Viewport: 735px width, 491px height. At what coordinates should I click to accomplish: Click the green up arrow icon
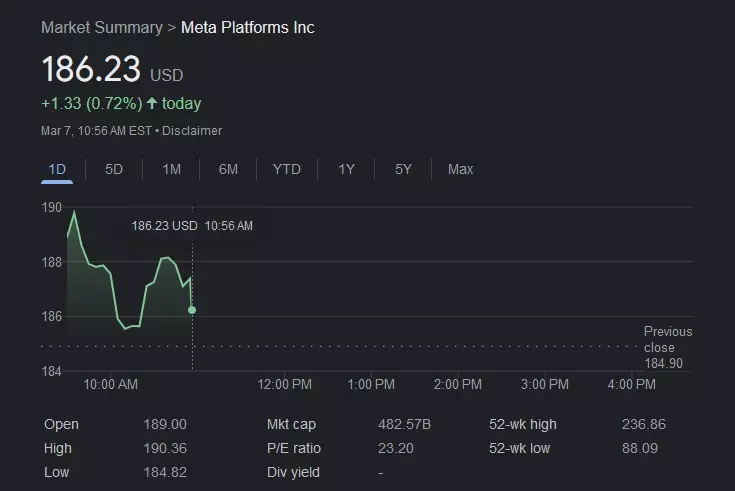(152, 104)
